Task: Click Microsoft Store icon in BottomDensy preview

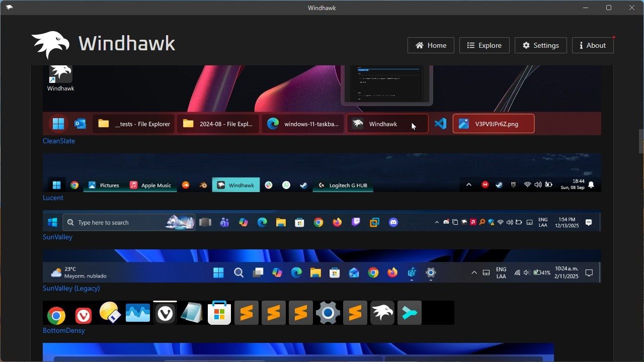Action: (219, 313)
